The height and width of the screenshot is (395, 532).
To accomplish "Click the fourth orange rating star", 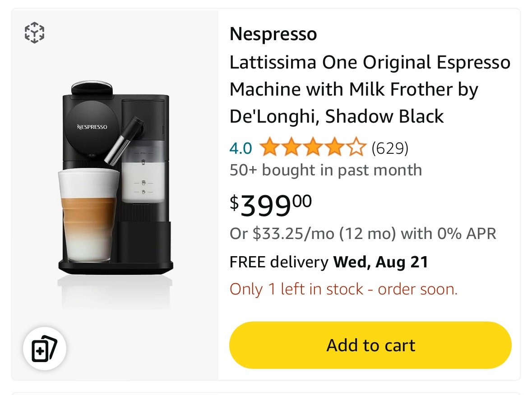I will pos(335,147).
